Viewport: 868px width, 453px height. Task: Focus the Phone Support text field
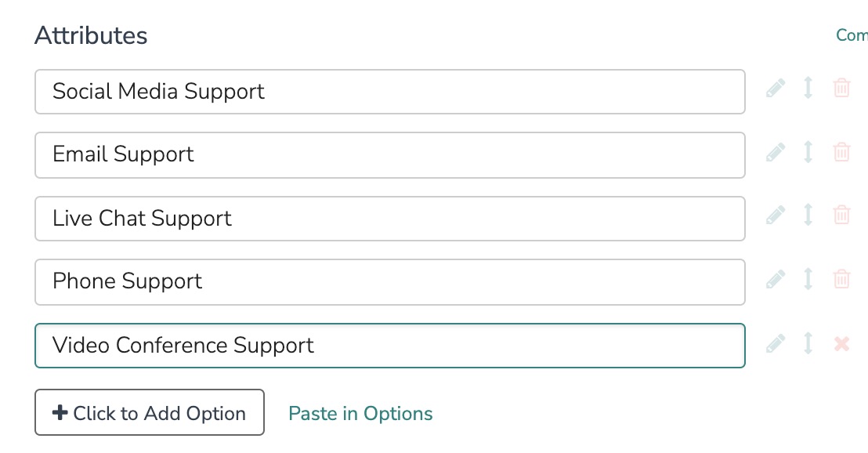point(389,281)
